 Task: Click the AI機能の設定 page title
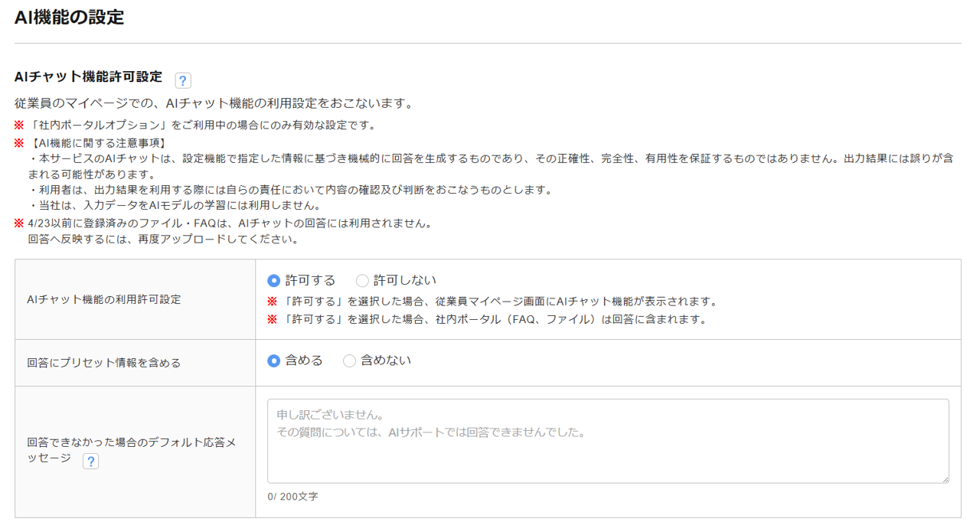[69, 17]
